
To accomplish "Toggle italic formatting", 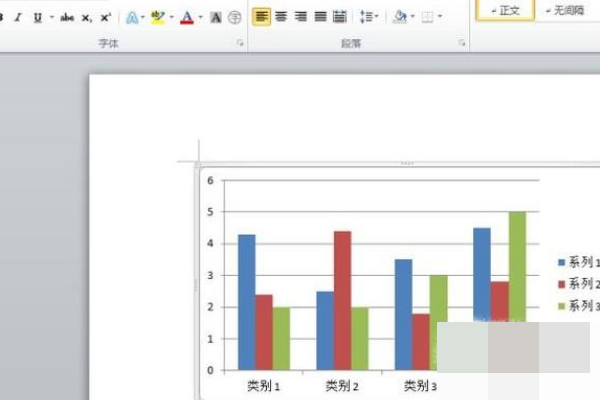I will 18,17.
